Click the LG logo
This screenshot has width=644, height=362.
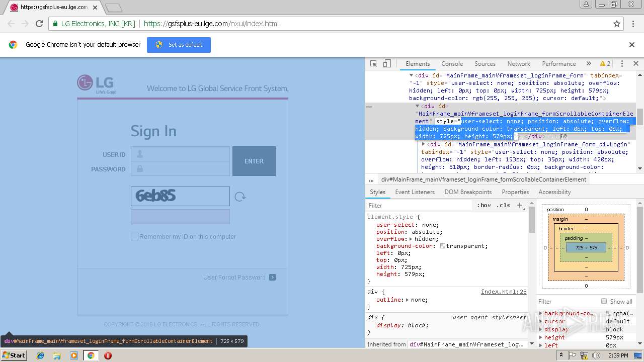tap(96, 83)
